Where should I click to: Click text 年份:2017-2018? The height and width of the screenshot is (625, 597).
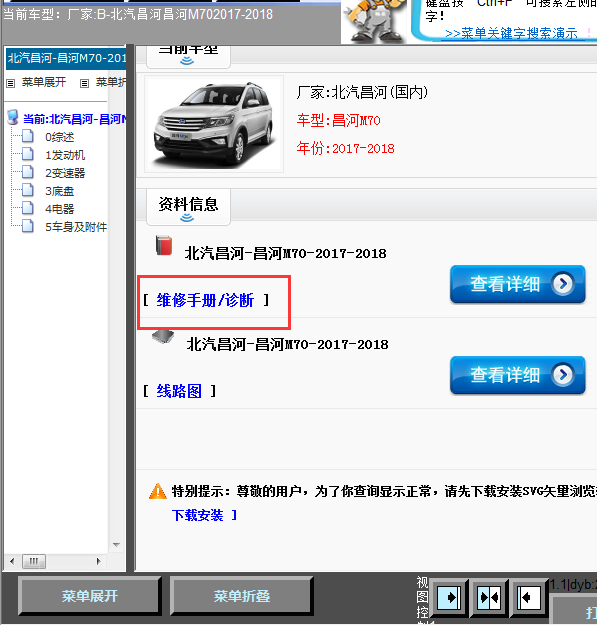[346, 149]
